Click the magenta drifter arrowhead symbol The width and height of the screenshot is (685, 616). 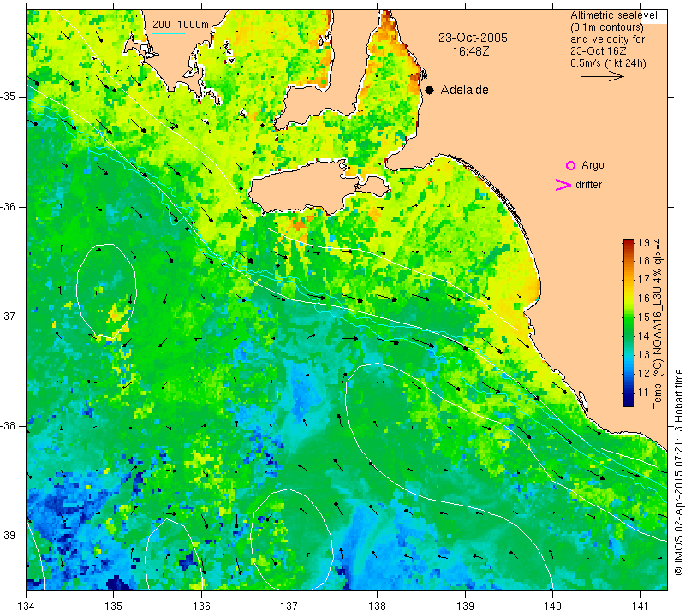563,185
